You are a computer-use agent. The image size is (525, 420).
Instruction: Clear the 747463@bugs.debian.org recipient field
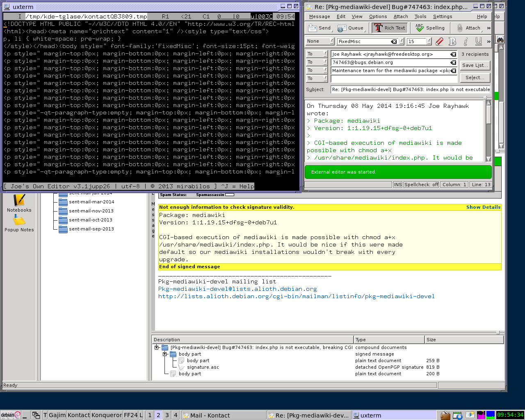point(453,62)
